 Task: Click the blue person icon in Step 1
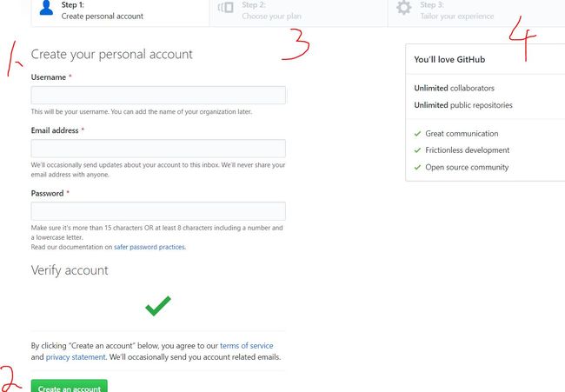(x=46, y=8)
